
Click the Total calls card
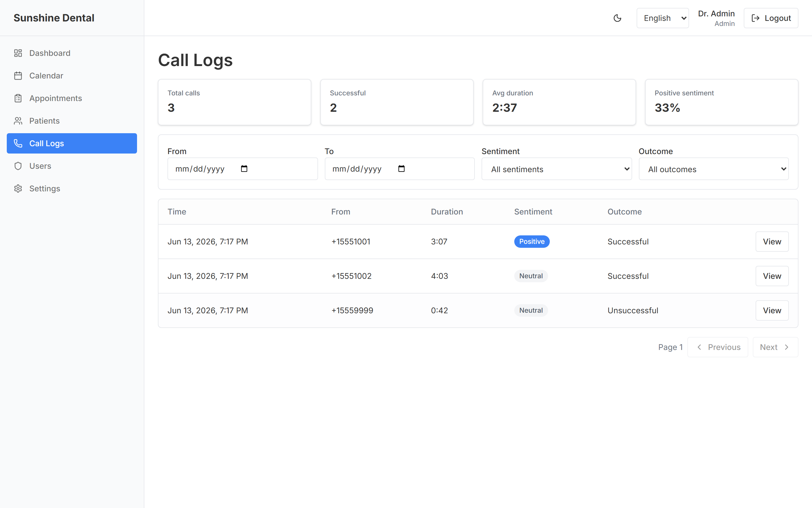pyautogui.click(x=235, y=102)
